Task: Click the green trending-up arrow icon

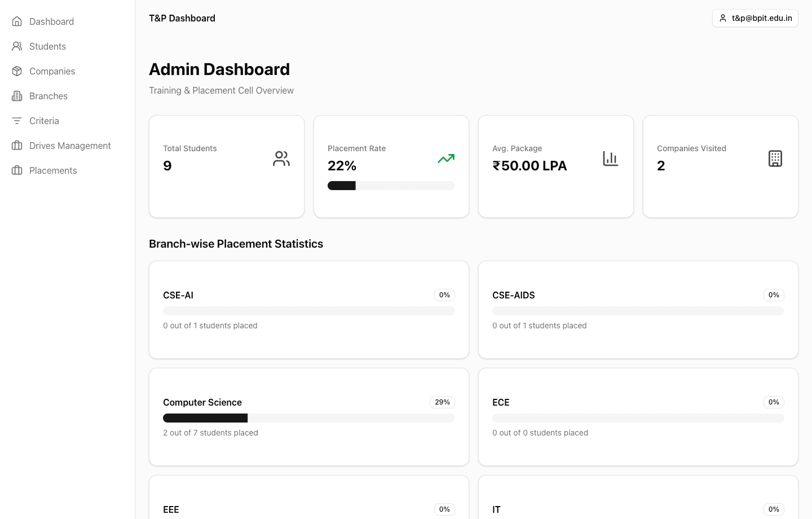Action: (446, 159)
